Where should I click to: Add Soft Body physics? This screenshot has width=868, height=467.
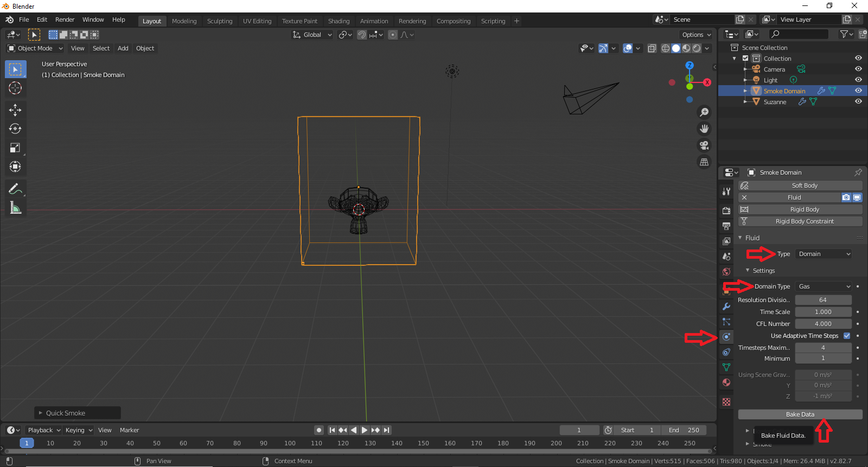pos(800,185)
